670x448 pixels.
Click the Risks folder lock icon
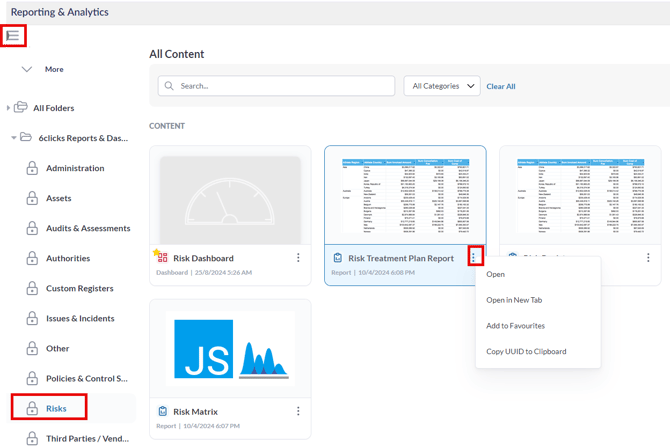(x=32, y=409)
